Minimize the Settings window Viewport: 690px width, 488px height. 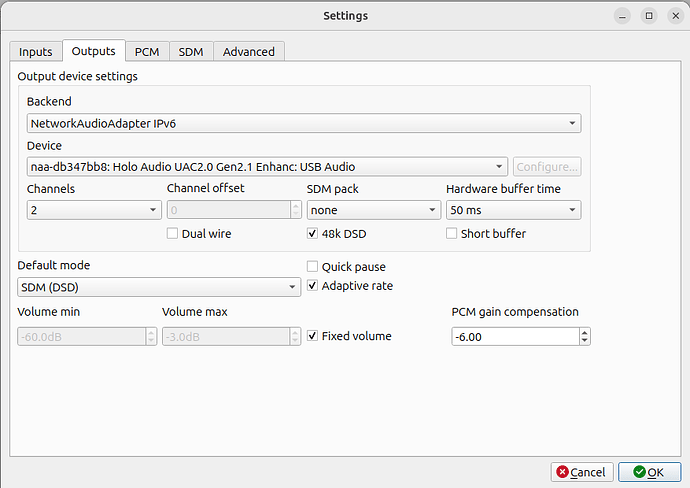(622, 16)
